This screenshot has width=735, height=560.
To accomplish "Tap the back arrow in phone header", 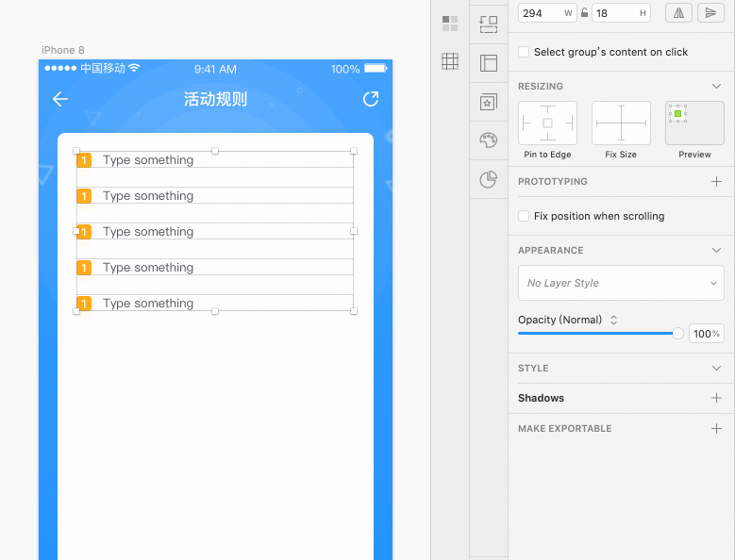I will (x=60, y=99).
